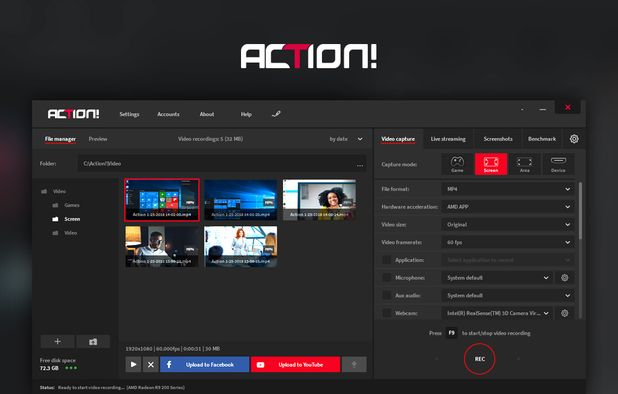The image size is (618, 394).
Task: Switch to the Preview tab
Action: tap(98, 139)
